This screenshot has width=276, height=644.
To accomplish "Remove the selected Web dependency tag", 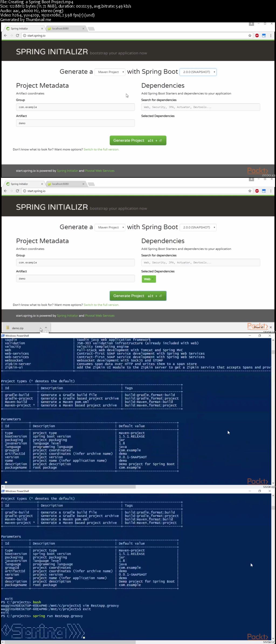I will click(153, 279).
